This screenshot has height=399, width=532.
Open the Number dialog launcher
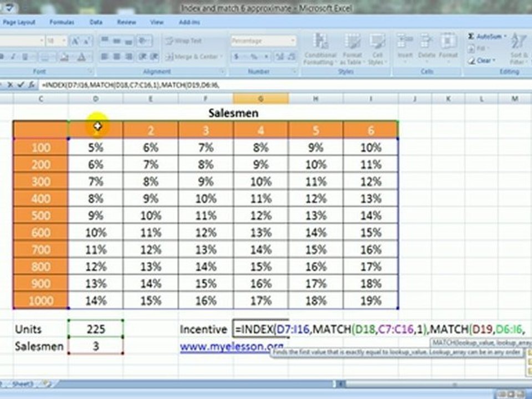[294, 71]
